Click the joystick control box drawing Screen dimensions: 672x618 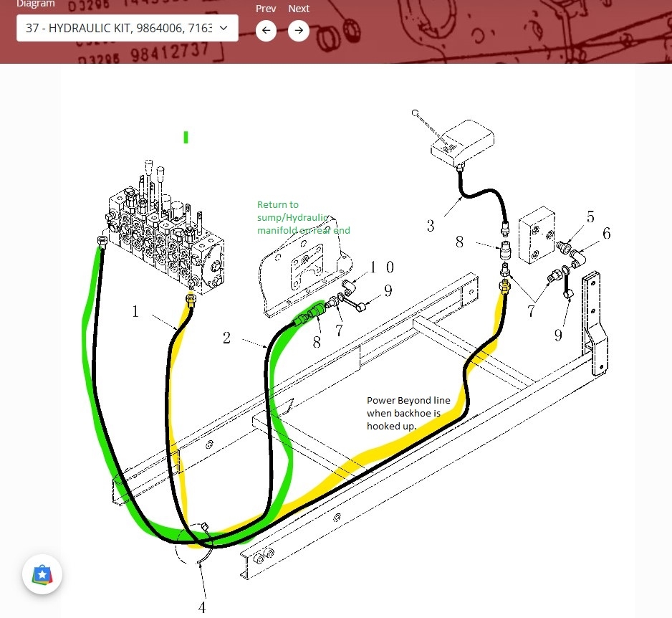(x=461, y=142)
